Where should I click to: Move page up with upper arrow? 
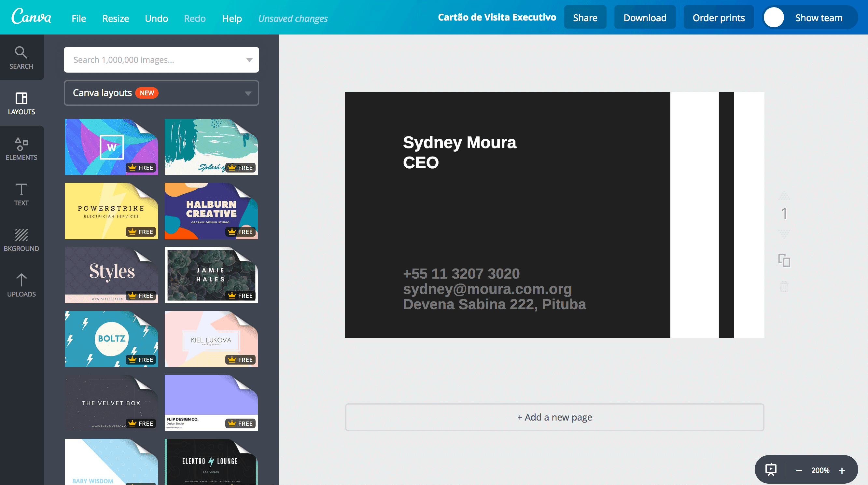[784, 195]
